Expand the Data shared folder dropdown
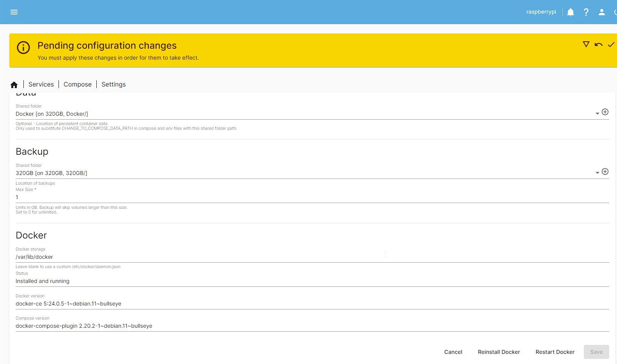617x364 pixels. pos(597,114)
